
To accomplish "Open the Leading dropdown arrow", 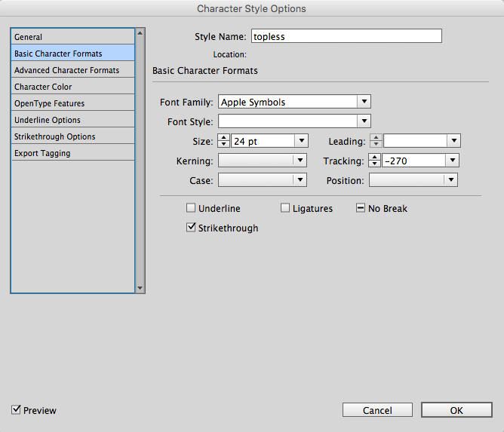I will (454, 141).
